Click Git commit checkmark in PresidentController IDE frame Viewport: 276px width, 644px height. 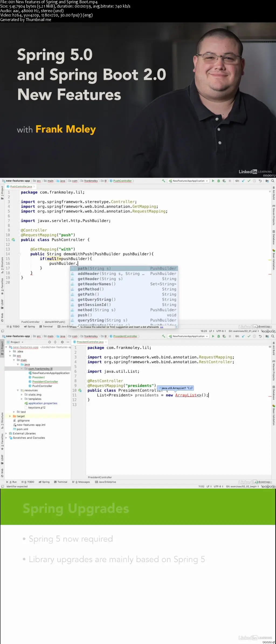(x=249, y=336)
